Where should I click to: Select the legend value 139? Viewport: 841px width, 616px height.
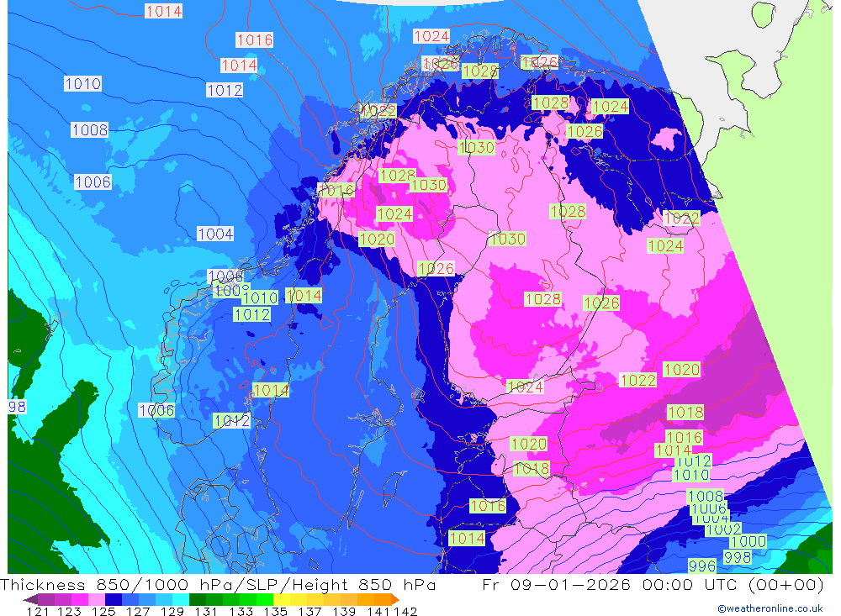[344, 611]
